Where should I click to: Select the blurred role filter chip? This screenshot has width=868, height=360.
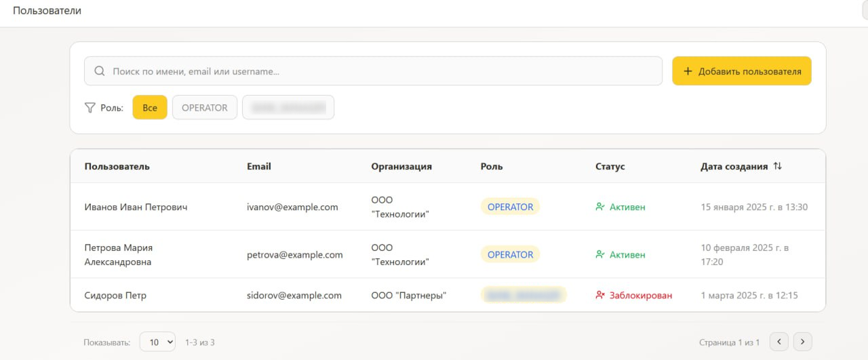coord(288,108)
